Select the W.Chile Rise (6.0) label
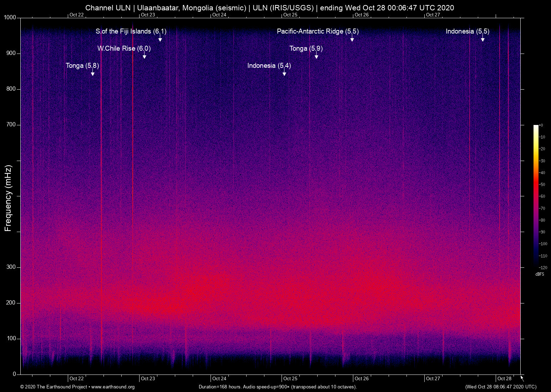Screen dimensions: 551x392 click(x=124, y=49)
